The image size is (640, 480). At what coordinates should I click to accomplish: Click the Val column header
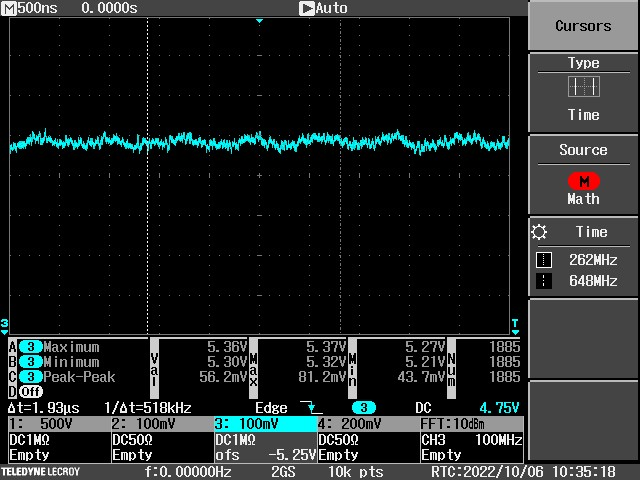tap(154, 369)
